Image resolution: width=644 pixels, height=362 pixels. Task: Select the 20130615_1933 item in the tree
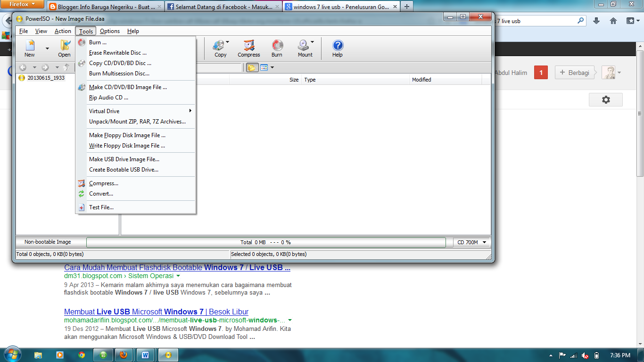tap(46, 78)
